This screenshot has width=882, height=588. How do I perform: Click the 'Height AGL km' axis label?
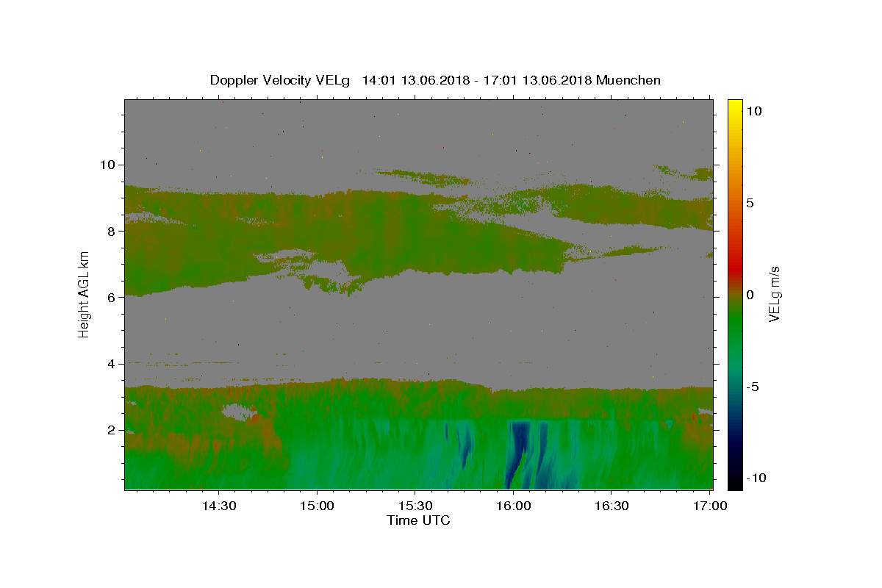(85, 294)
